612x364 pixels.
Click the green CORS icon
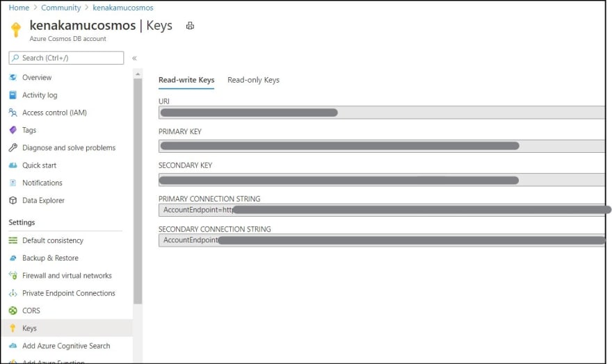click(13, 311)
